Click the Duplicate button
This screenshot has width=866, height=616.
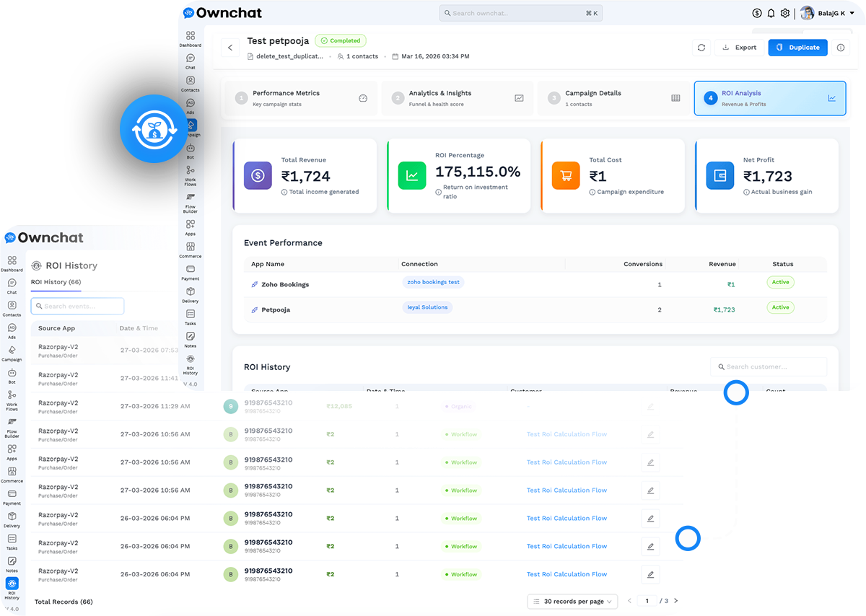(797, 47)
